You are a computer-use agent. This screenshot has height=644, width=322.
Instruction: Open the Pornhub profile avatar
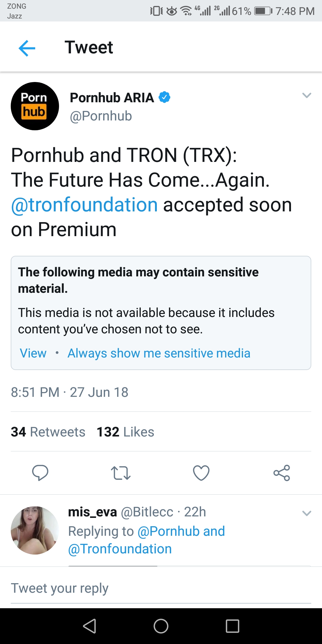click(35, 106)
